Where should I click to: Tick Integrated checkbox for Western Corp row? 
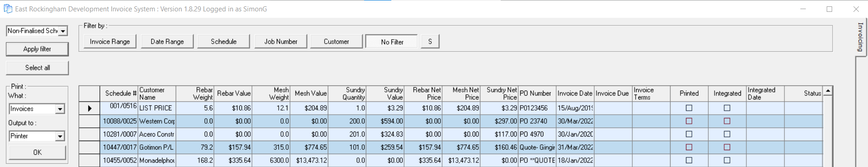[727, 121]
